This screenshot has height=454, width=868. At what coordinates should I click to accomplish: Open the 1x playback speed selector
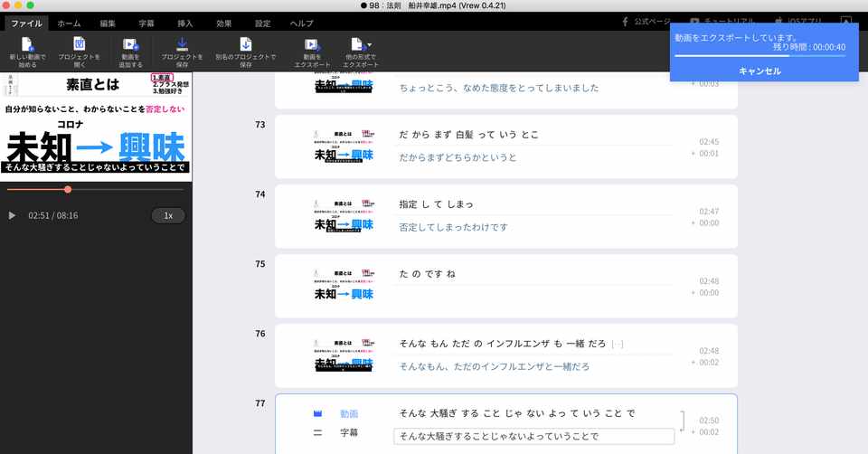[168, 215]
